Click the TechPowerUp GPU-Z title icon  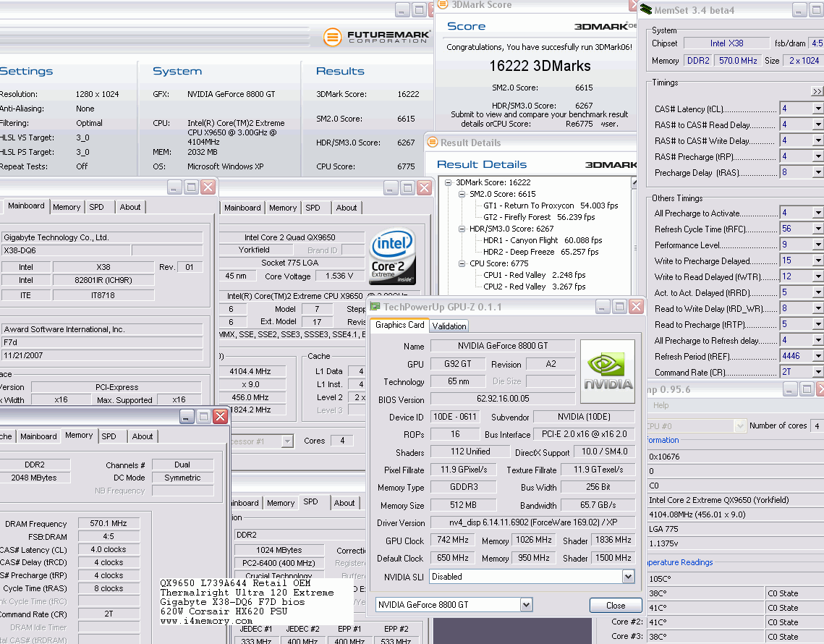(375, 307)
